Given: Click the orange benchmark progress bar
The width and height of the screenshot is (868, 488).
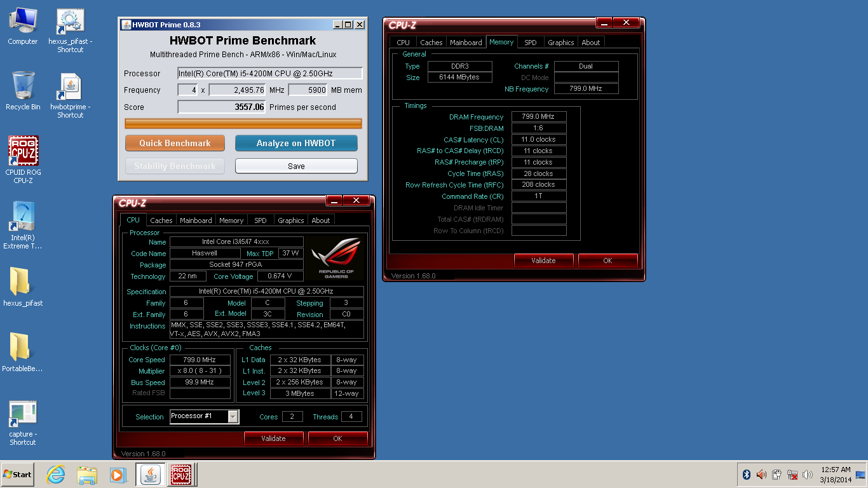Looking at the screenshot, I should [243, 123].
